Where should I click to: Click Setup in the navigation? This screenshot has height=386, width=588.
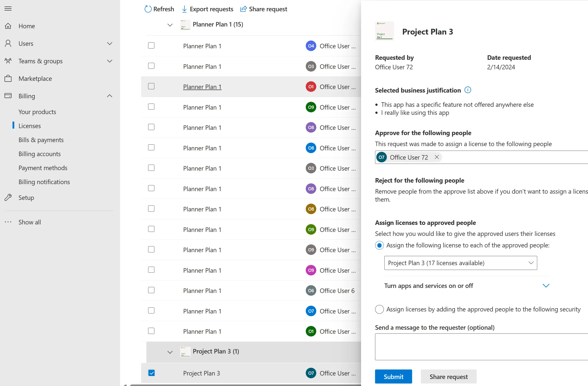tap(26, 198)
